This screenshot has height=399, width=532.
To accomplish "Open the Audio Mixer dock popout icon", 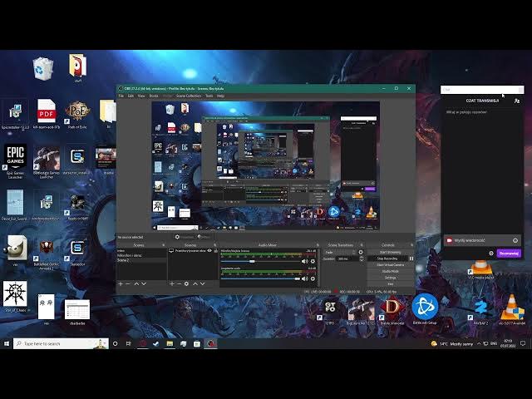I will point(318,245).
